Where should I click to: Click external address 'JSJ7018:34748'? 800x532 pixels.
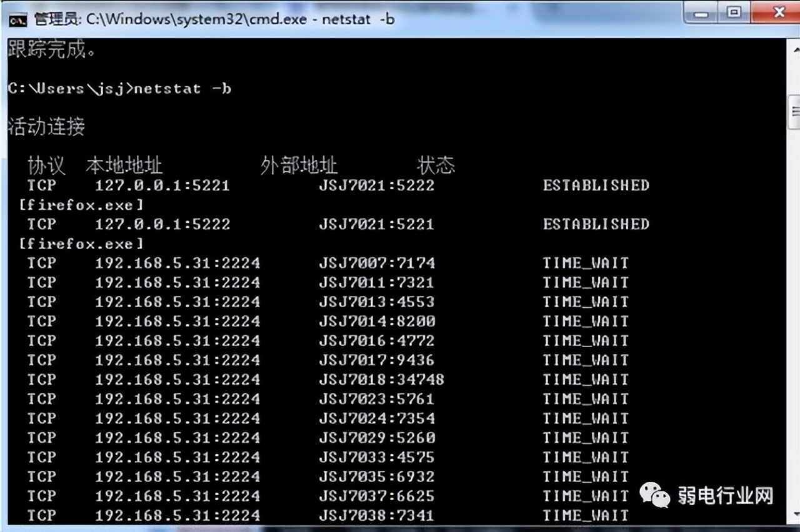tap(381, 379)
